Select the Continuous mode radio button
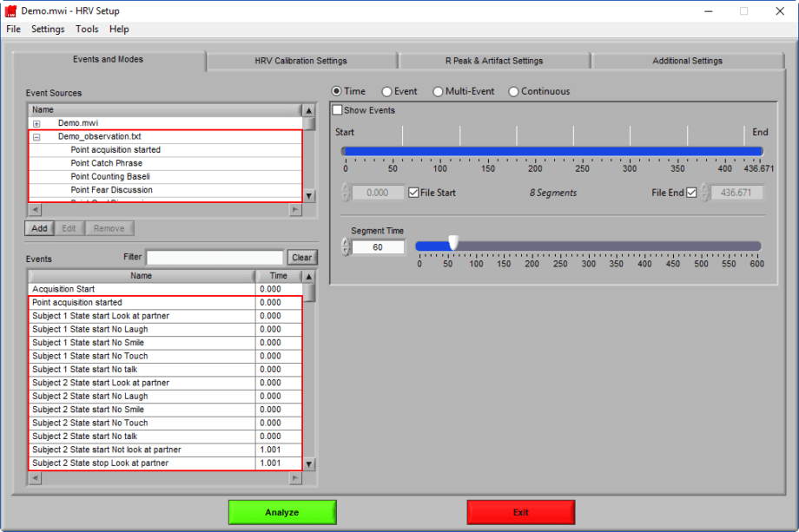Image resolution: width=799 pixels, height=532 pixels. 513,92
